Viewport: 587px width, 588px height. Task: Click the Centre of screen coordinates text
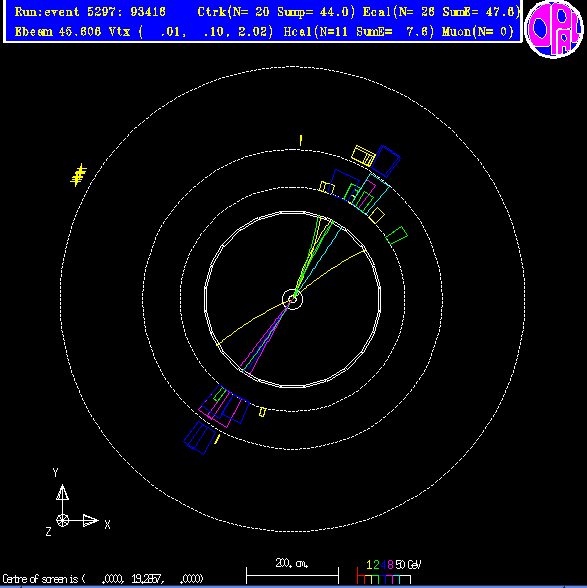[103, 579]
